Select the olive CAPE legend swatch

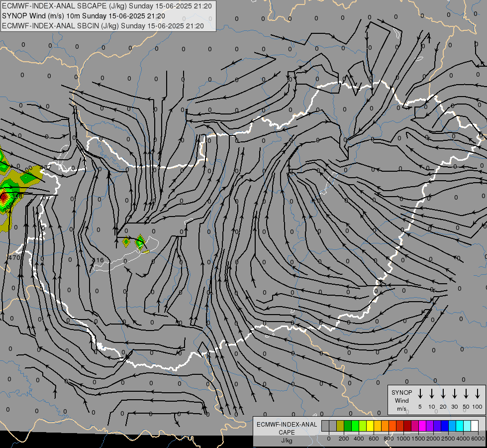pyautogui.click(x=340, y=426)
